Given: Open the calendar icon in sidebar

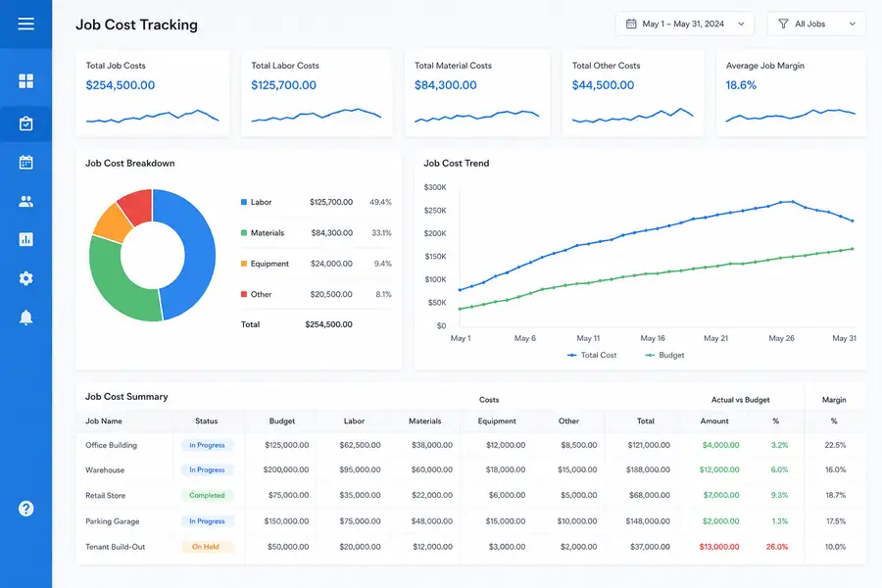Looking at the screenshot, I should coord(25,162).
